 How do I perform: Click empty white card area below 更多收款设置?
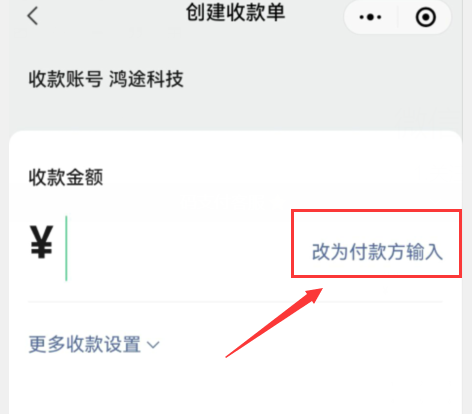(x=235, y=387)
